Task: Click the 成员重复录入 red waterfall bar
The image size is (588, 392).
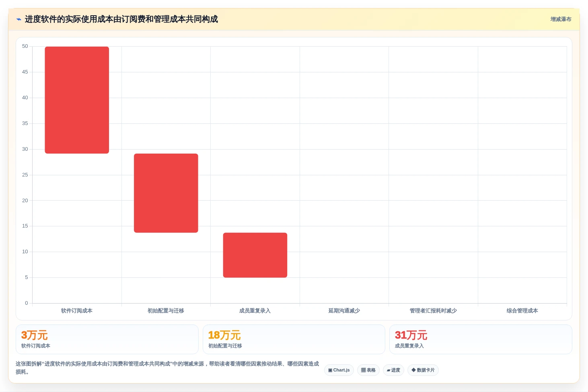Action: click(x=255, y=255)
